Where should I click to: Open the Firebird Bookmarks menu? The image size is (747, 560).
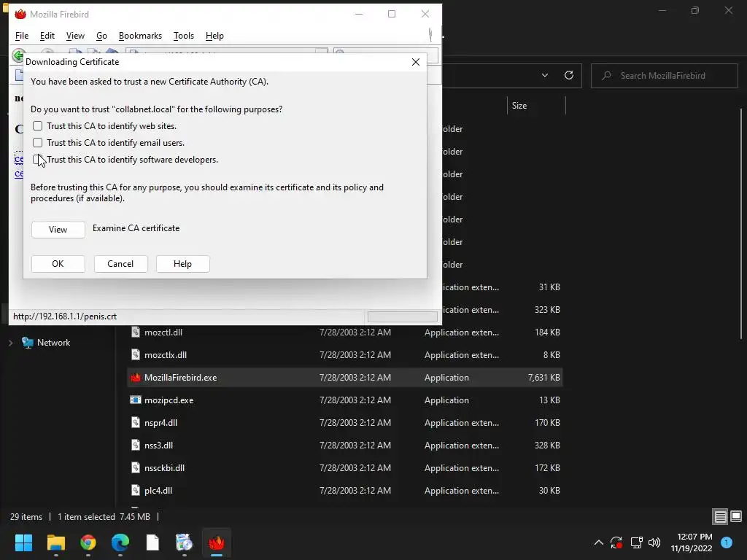click(140, 36)
